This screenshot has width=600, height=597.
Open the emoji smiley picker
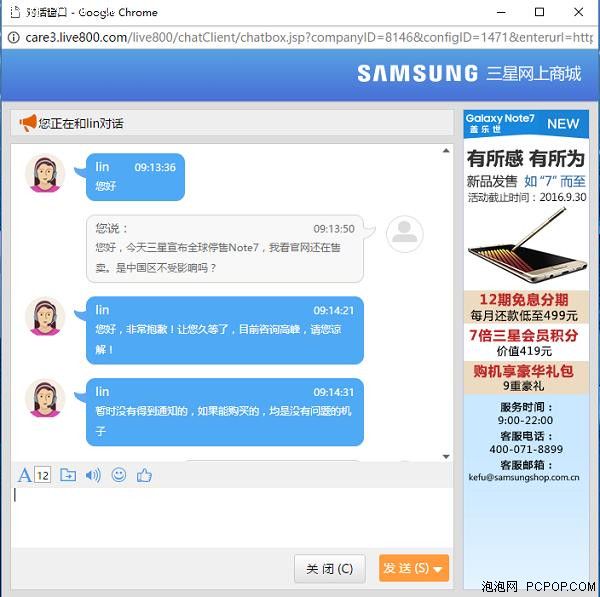click(119, 475)
